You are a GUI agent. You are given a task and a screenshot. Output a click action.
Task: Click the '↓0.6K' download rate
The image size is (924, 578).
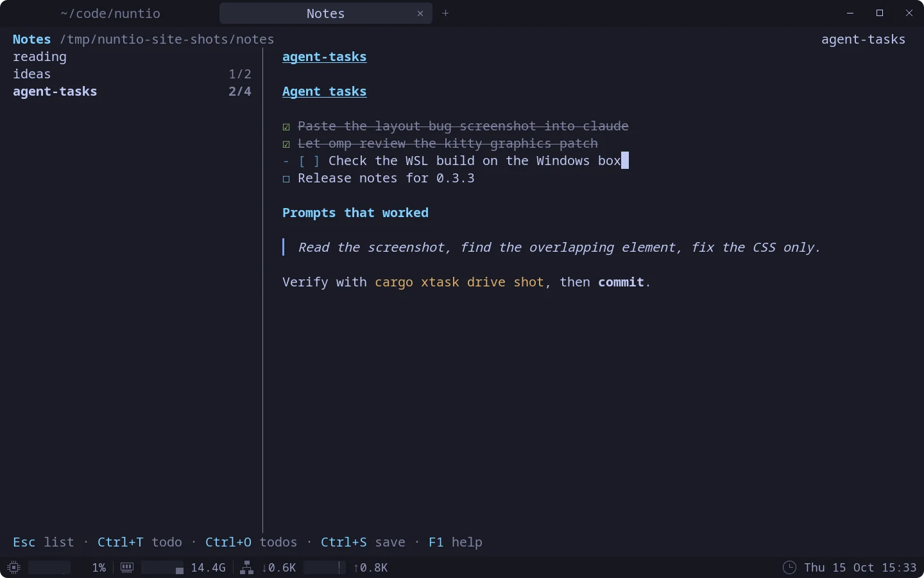click(x=279, y=568)
